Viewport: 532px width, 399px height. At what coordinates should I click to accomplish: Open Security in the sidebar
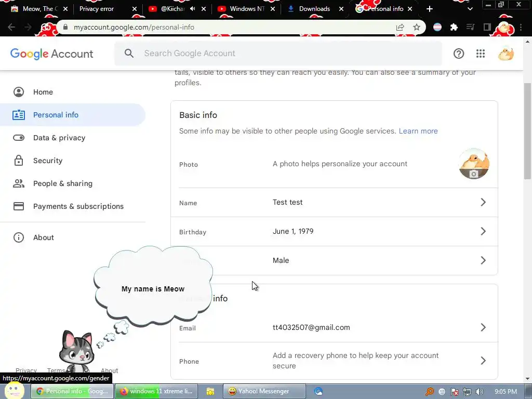pos(73,161)
